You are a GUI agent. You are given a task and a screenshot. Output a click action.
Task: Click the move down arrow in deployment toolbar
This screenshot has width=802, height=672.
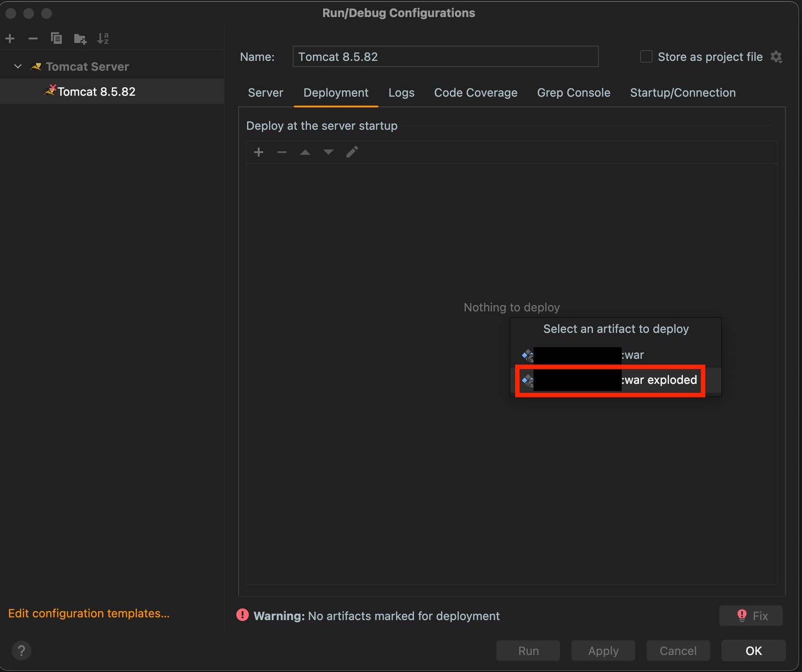(x=328, y=152)
